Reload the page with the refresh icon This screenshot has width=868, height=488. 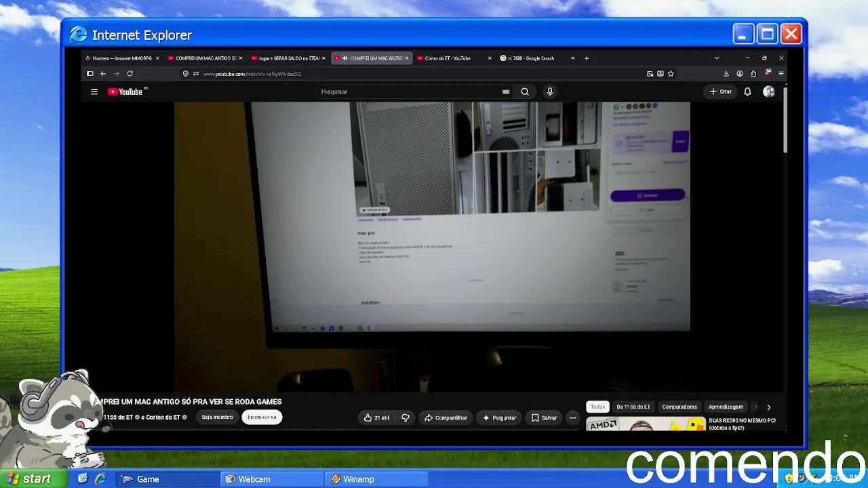130,74
